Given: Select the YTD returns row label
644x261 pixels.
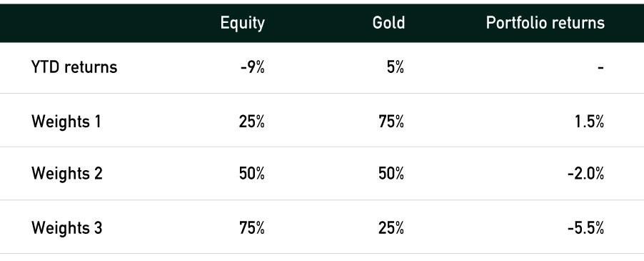Looking at the screenshot, I should tap(74, 67).
